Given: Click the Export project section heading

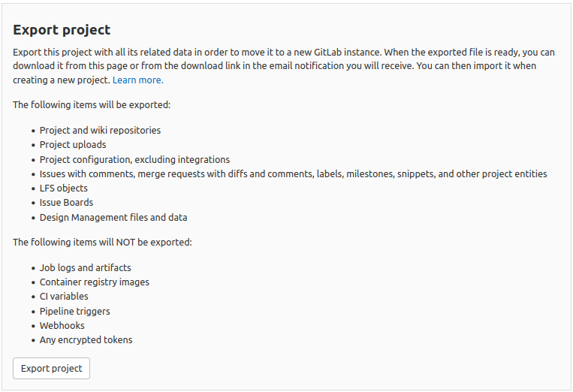Looking at the screenshot, I should point(62,30).
